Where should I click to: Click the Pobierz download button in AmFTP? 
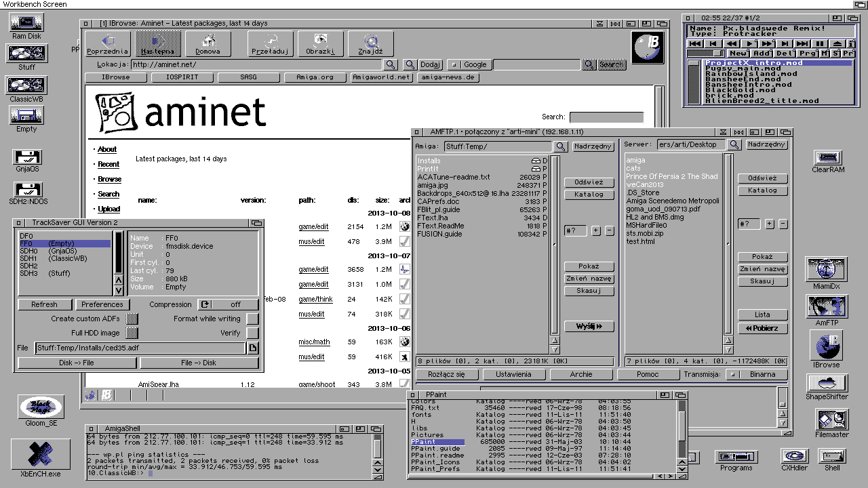coord(763,328)
